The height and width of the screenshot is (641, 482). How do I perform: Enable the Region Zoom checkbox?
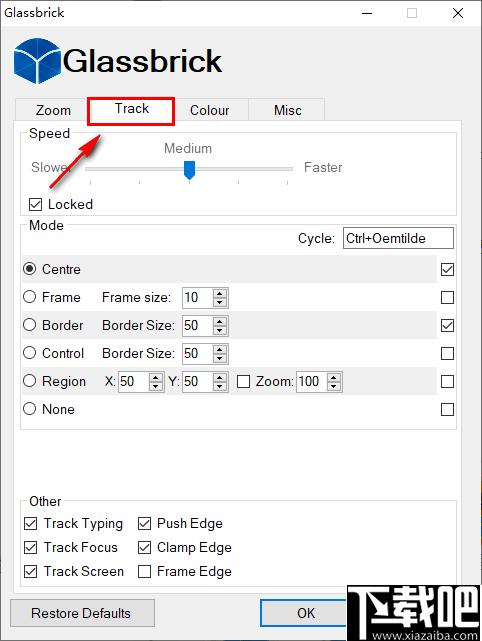[x=244, y=381]
